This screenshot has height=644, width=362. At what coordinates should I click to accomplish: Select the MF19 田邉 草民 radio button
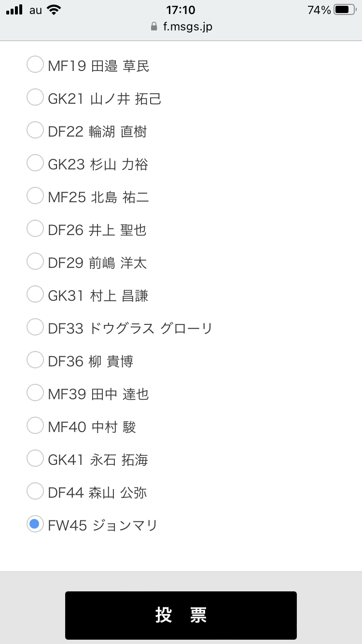pyautogui.click(x=35, y=65)
